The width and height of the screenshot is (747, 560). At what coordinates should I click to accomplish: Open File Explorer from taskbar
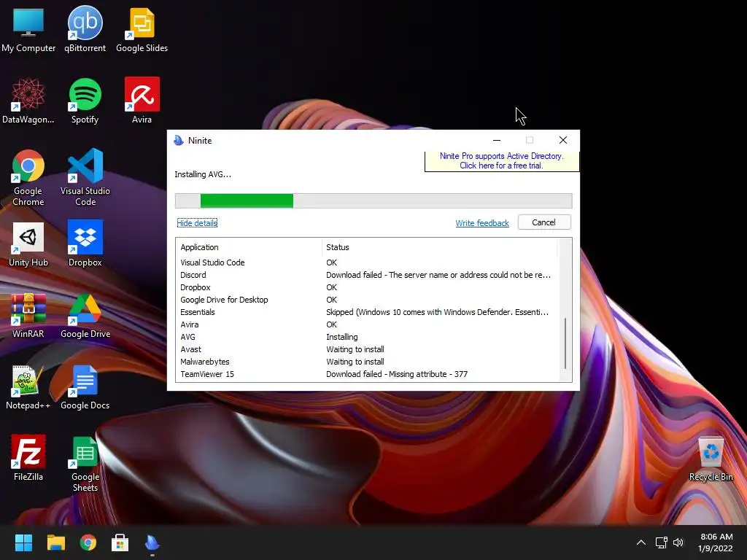pyautogui.click(x=55, y=542)
